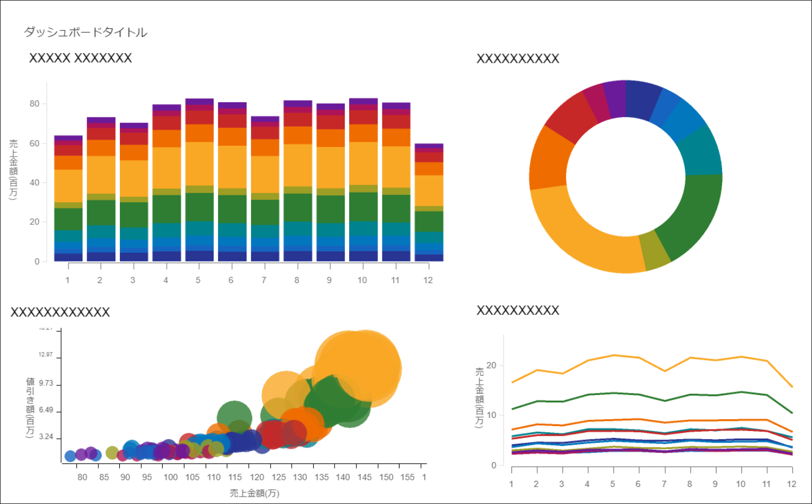
Task: Click the line chart title above the legendless lines
Action: [x=518, y=310]
